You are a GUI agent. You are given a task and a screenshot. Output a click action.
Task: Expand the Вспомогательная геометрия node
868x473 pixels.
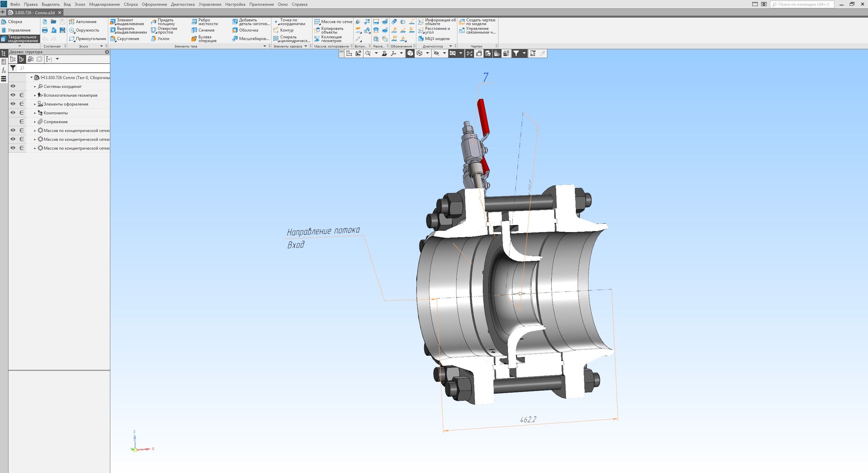[35, 95]
